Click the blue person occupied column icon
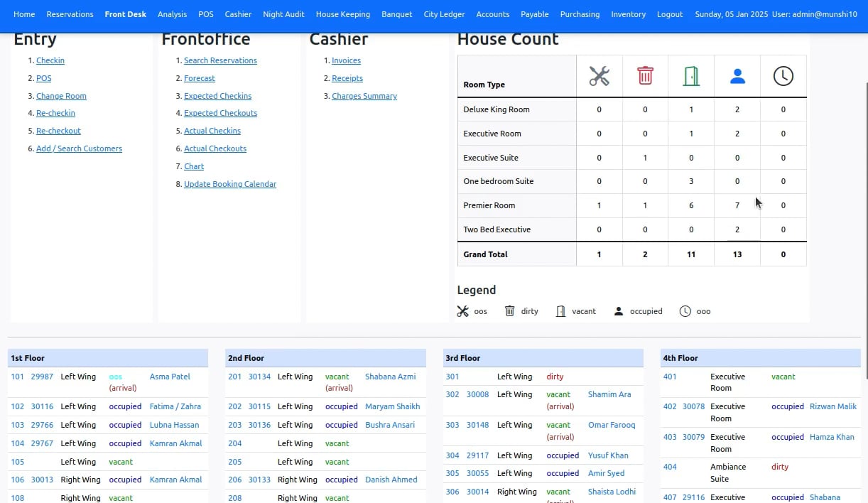Viewport: 868px width, 503px height. click(737, 77)
